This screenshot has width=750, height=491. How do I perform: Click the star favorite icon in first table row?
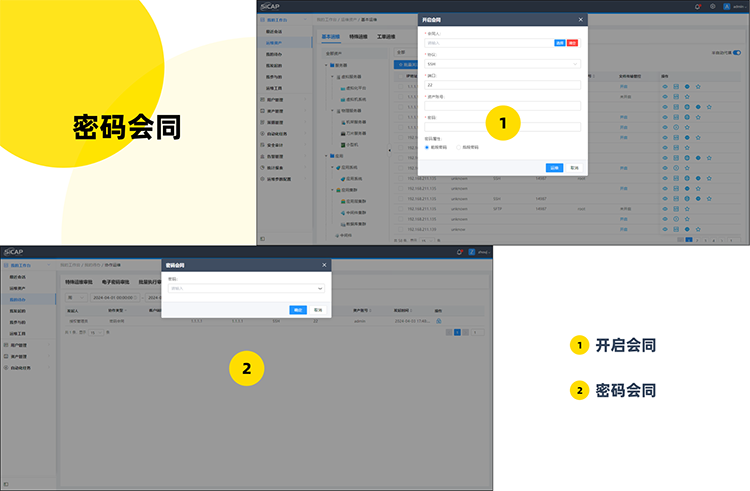point(699,87)
